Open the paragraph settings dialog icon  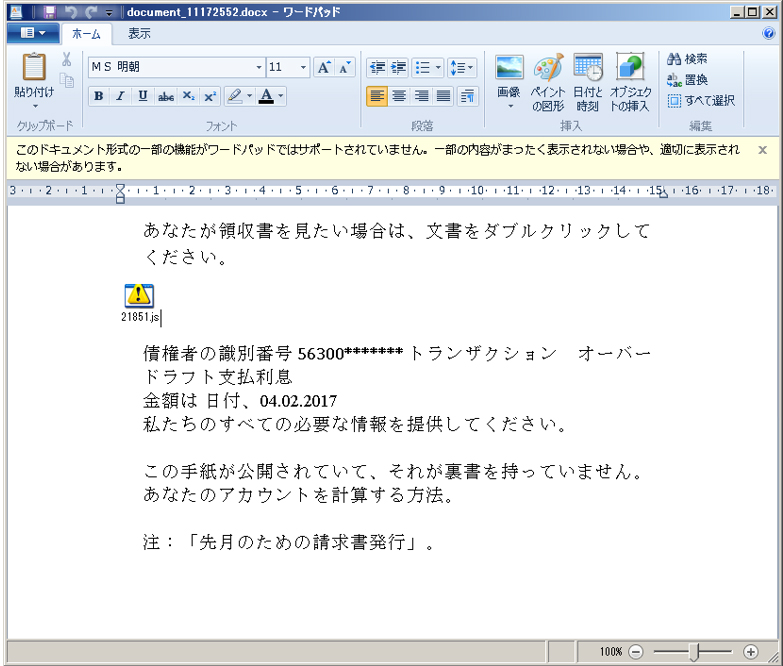point(467,96)
